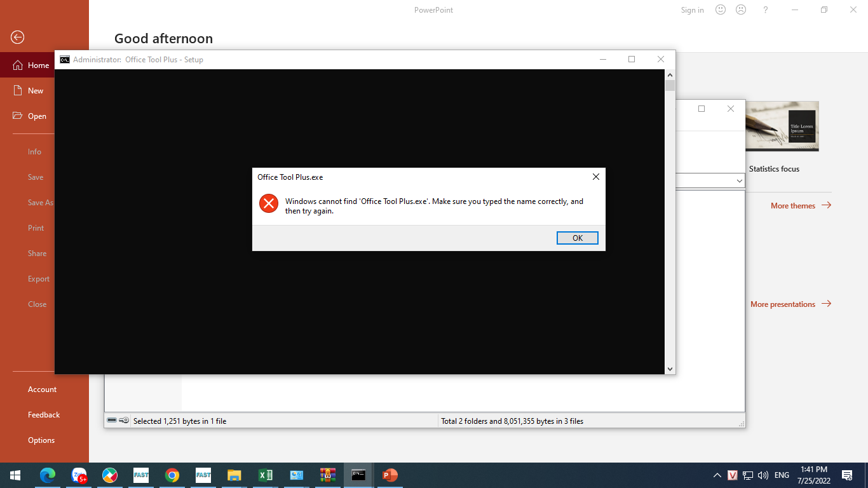The width and height of the screenshot is (868, 488).
Task: Minimize the Office Tool Plus Setup console
Action: coord(602,59)
